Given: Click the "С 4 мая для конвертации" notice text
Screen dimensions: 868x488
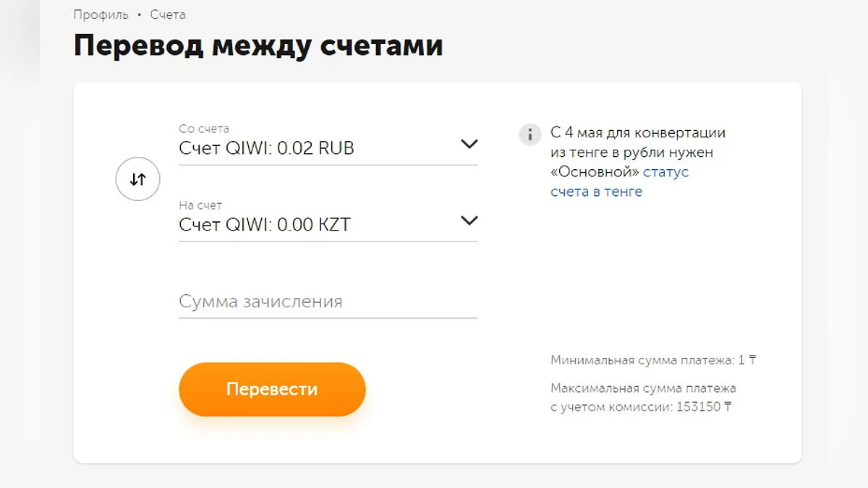Looking at the screenshot, I should [x=637, y=133].
